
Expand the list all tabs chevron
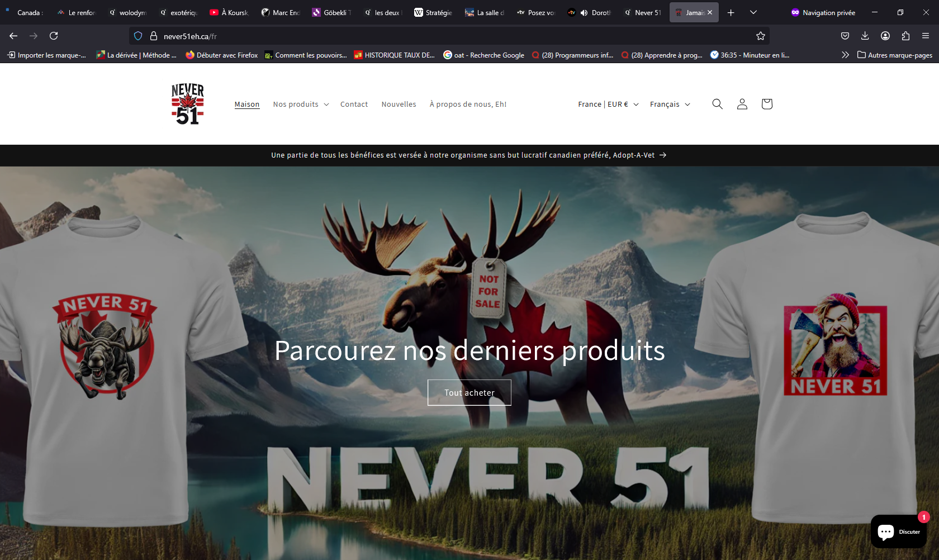753,12
